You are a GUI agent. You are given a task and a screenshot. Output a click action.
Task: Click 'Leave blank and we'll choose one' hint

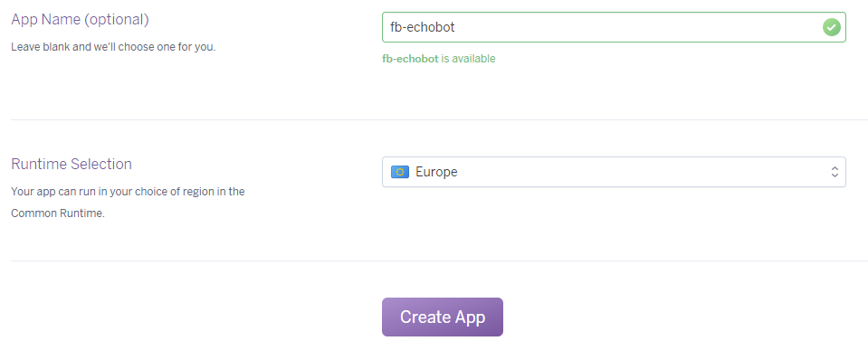point(113,47)
